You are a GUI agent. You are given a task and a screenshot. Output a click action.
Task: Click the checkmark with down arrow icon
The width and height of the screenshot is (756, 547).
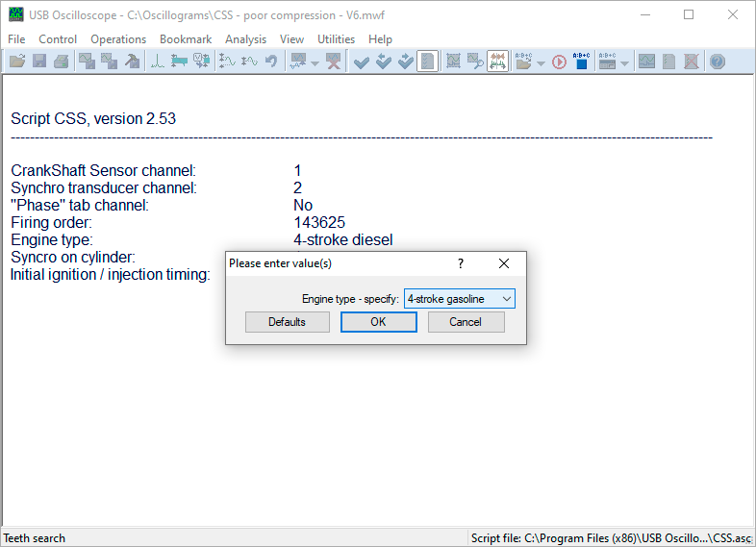[x=406, y=62]
